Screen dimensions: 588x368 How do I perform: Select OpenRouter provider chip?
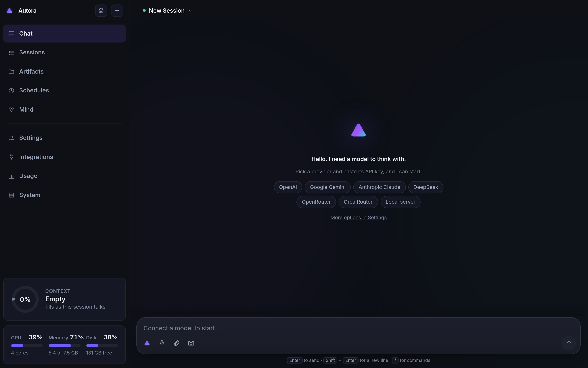point(316,202)
